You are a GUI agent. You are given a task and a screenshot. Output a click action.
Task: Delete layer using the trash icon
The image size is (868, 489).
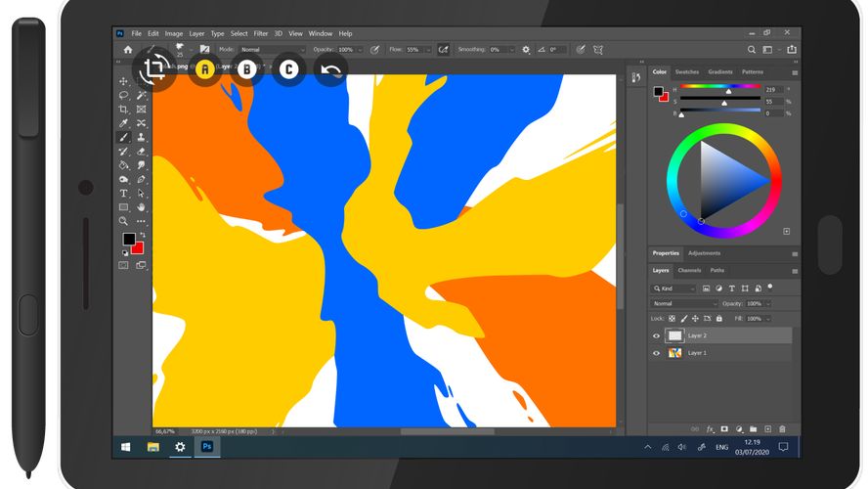(x=782, y=428)
